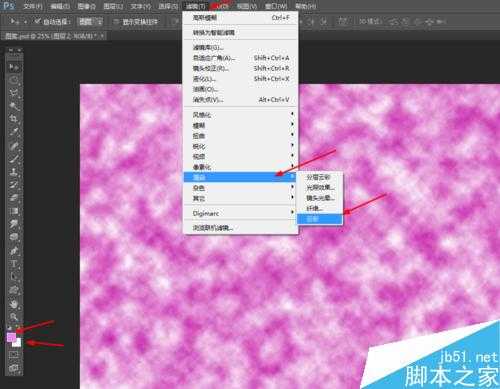
Task: Open the 窗口(W) menu
Action: click(x=276, y=6)
